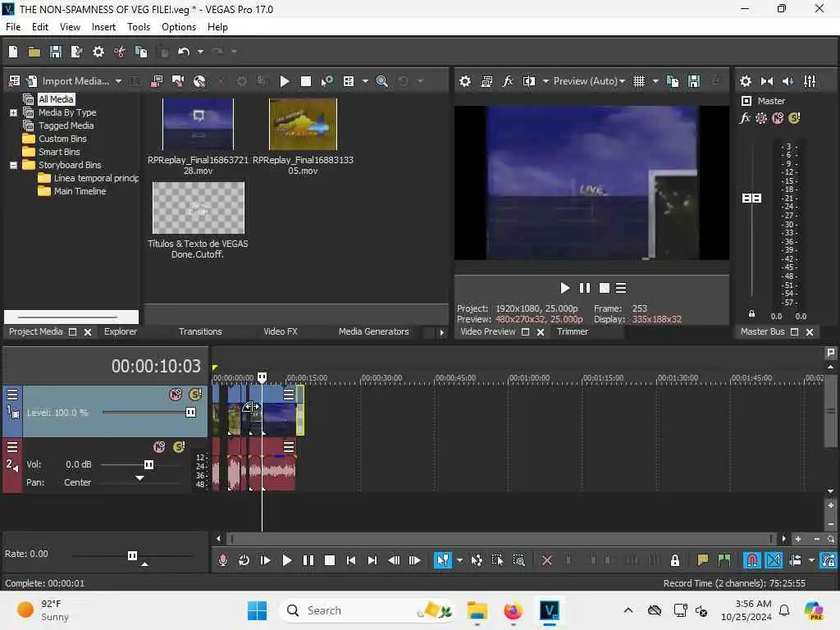Copy snapshot to clipboard icon in preview

[673, 81]
